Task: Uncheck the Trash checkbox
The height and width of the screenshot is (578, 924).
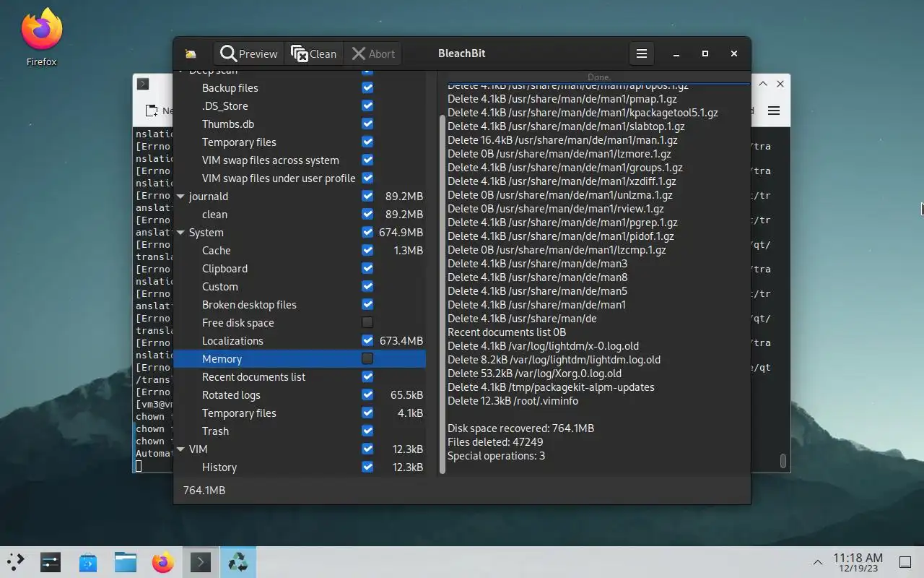Action: click(x=367, y=431)
